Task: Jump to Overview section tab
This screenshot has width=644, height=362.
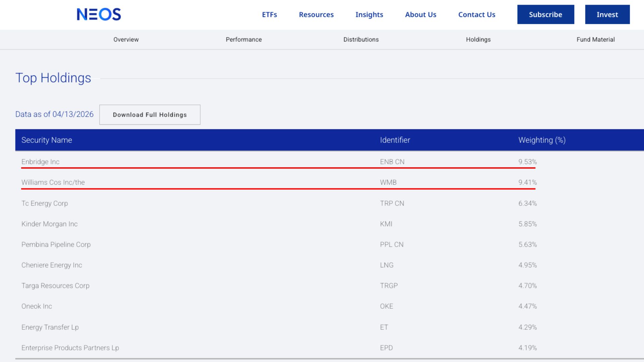Action: click(x=126, y=40)
